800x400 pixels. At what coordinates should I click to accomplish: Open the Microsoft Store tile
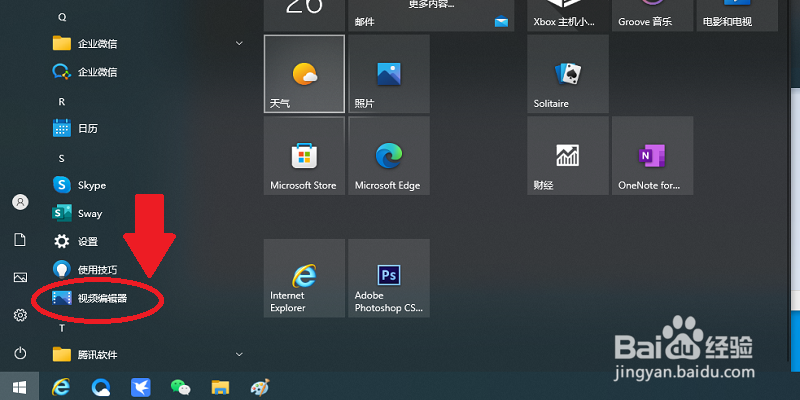coord(304,155)
